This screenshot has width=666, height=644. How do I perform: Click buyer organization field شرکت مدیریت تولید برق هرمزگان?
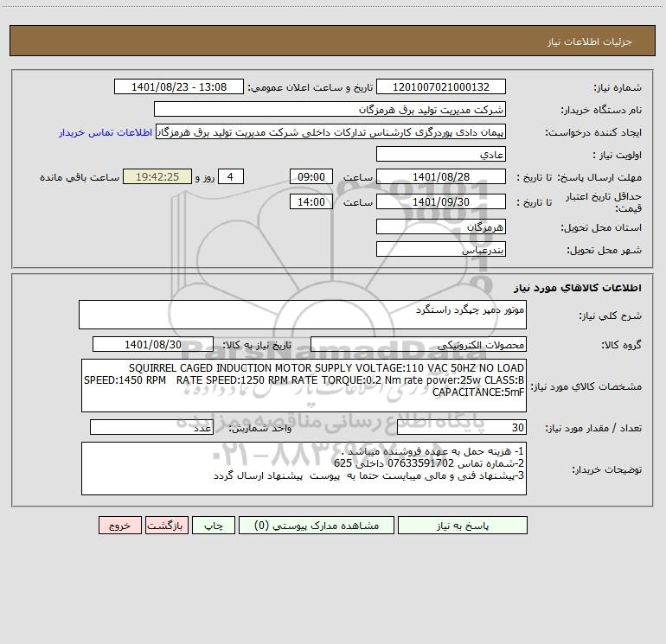330,109
